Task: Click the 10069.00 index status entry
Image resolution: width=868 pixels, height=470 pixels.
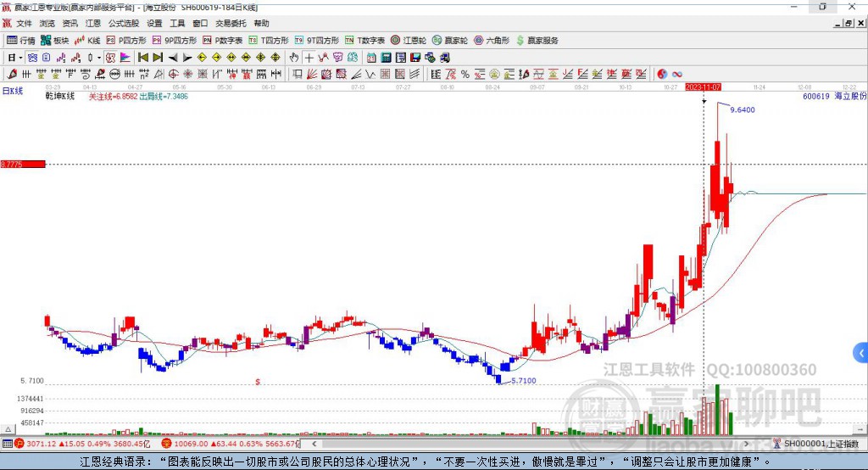Action: [x=231, y=444]
